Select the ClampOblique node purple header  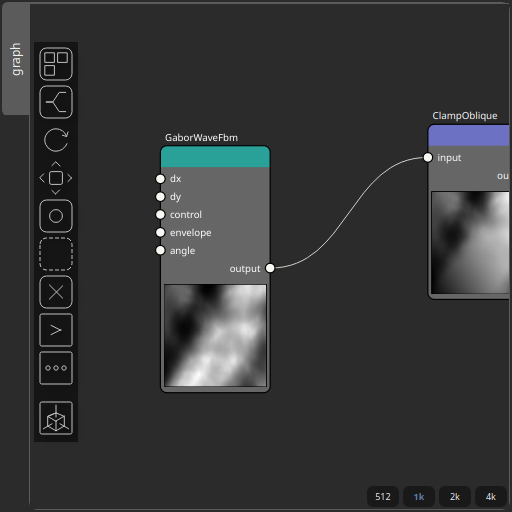[x=469, y=136]
